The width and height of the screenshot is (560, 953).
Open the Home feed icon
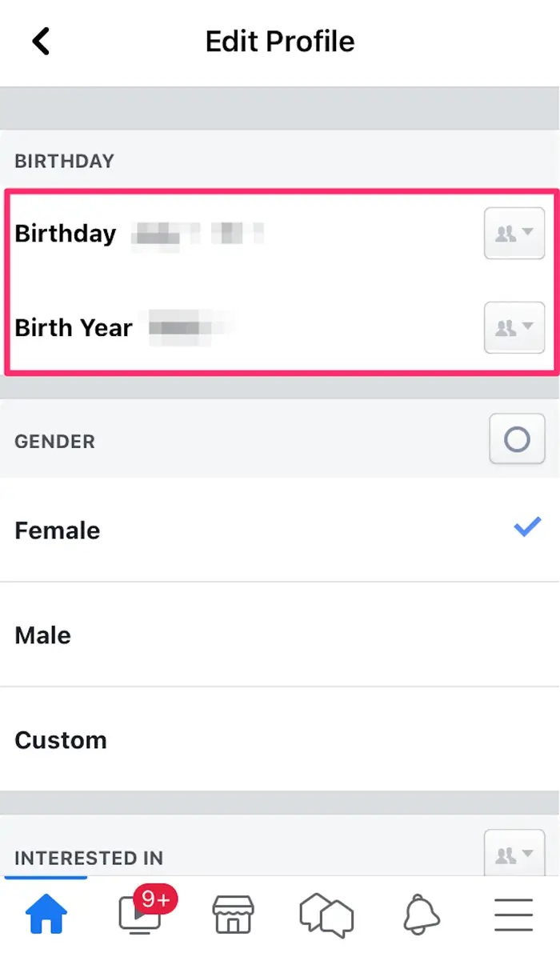46,915
